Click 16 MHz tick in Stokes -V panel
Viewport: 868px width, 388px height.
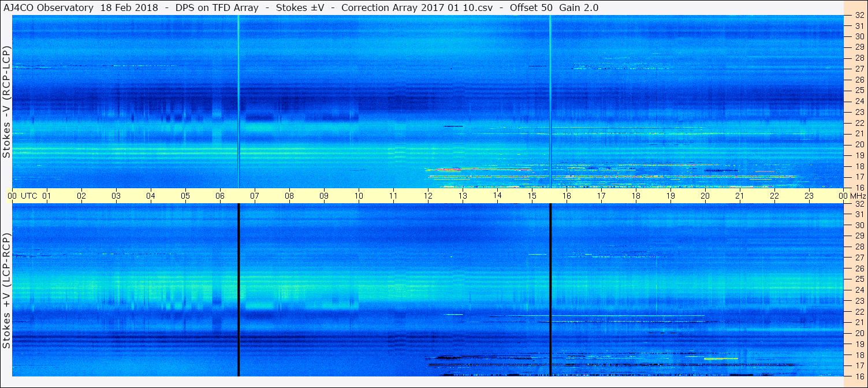coord(859,188)
